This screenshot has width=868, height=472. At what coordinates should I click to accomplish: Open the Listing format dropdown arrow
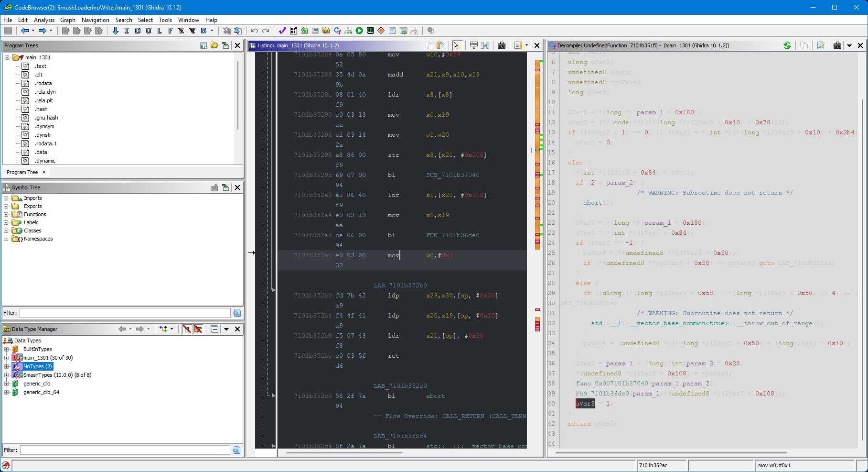(527, 45)
